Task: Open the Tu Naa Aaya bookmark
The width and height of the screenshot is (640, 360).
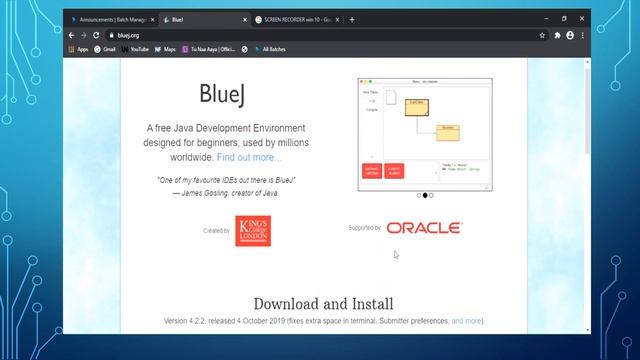Action: pyautogui.click(x=209, y=49)
